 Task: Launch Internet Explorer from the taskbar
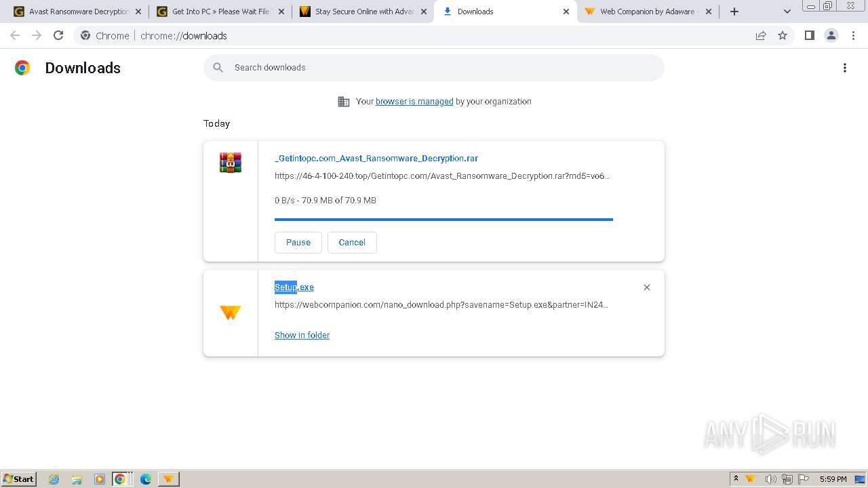54,479
